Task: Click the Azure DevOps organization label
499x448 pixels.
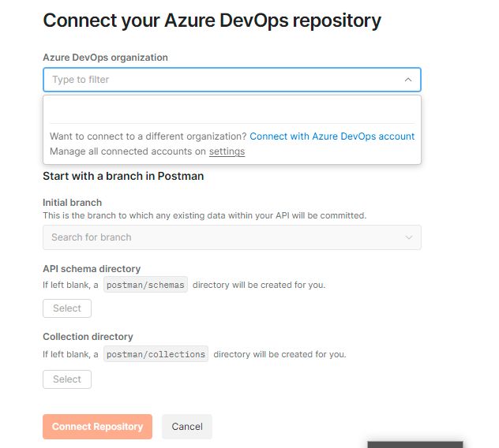Action: [105, 58]
